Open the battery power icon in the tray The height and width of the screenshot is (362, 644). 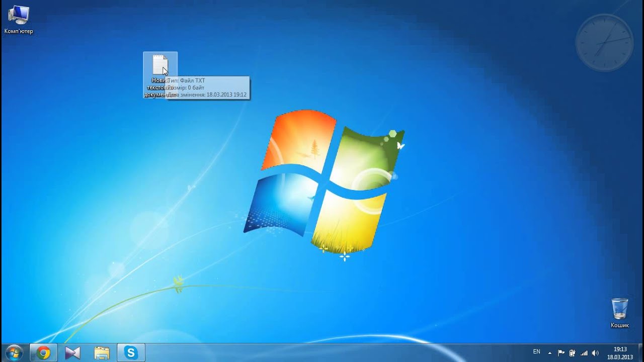tap(572, 353)
